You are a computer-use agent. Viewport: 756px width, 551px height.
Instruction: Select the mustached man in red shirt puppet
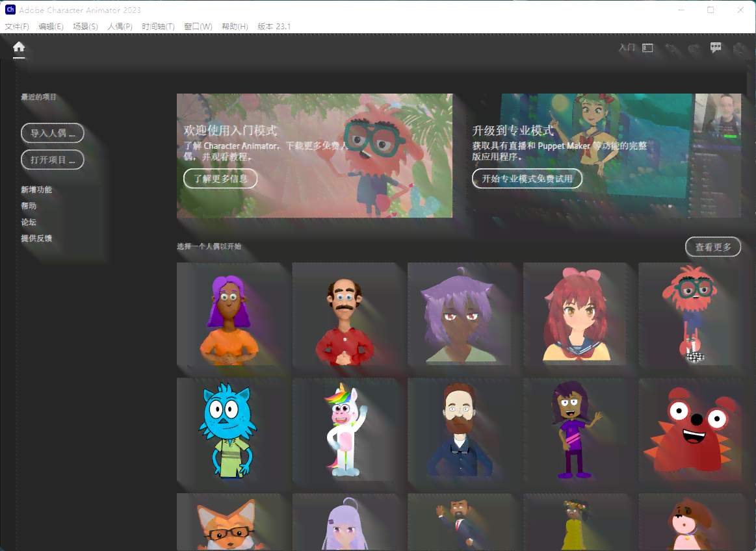pos(344,314)
